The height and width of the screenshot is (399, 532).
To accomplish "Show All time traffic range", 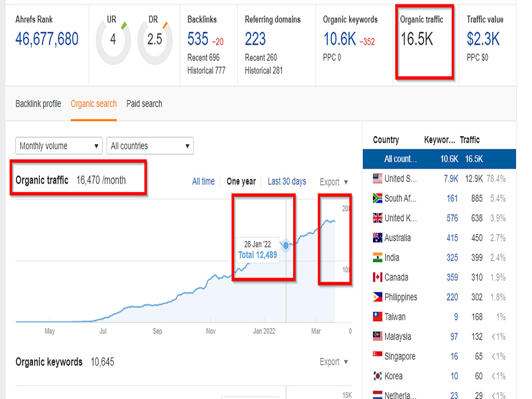I will point(203,181).
